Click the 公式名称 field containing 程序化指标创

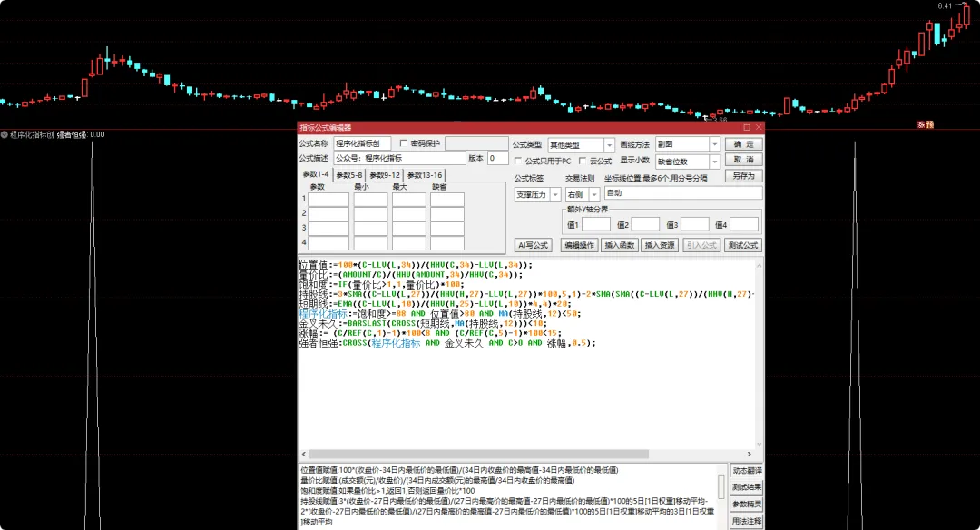point(362,143)
